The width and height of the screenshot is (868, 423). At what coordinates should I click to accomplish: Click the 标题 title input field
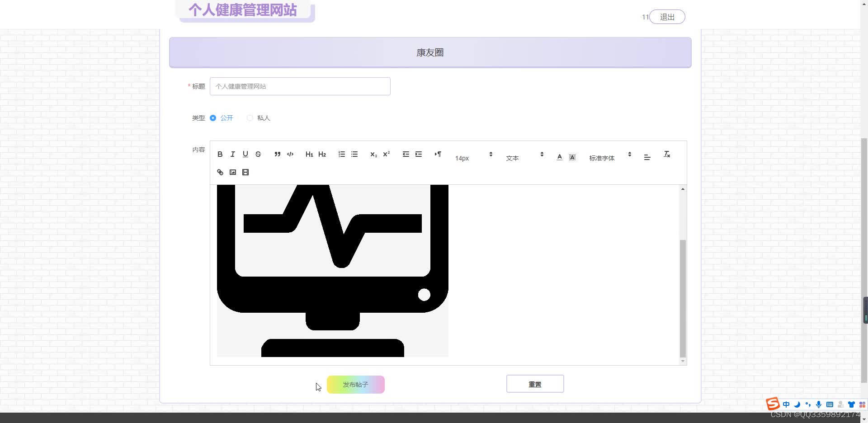(x=300, y=86)
